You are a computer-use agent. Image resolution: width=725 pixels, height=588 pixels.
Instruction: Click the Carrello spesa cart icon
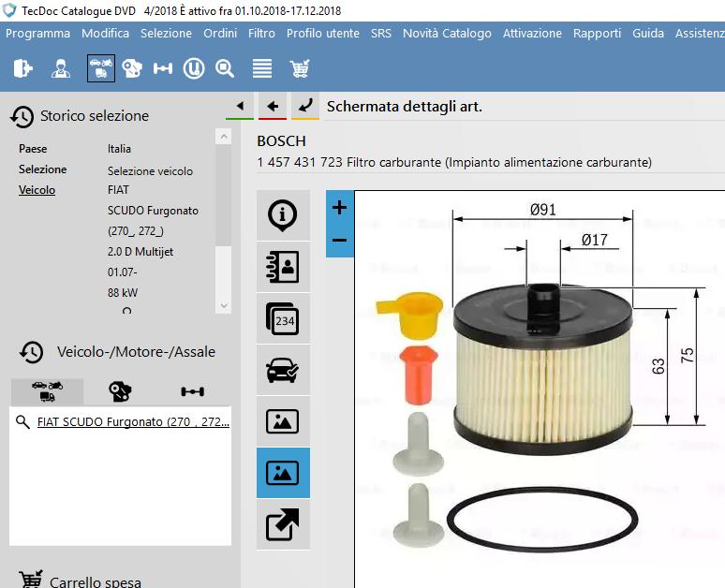31,579
